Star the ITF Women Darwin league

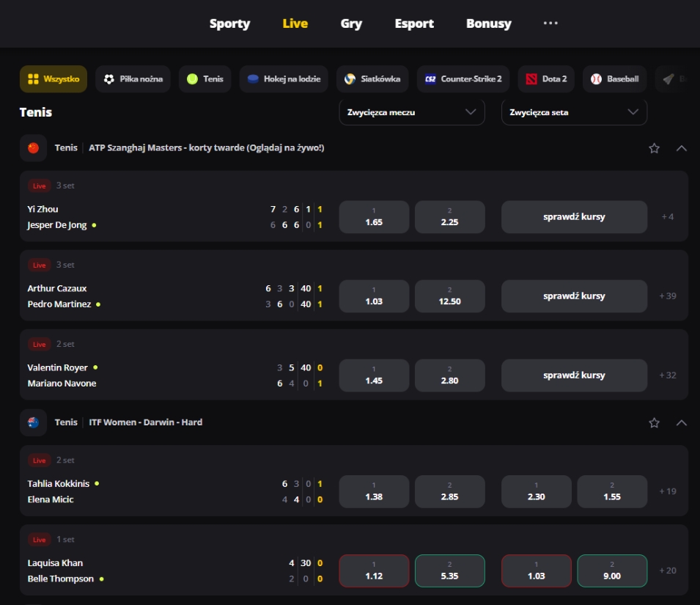pyautogui.click(x=654, y=422)
